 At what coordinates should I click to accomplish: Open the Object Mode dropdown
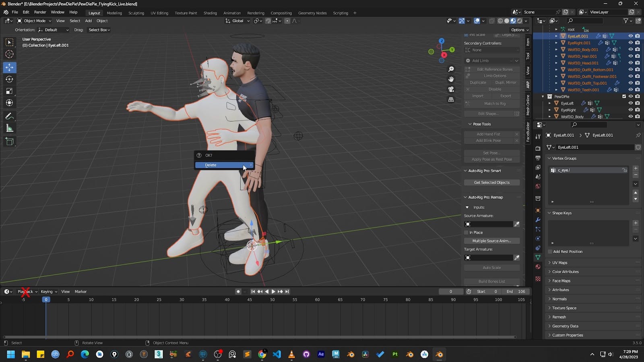point(34,21)
